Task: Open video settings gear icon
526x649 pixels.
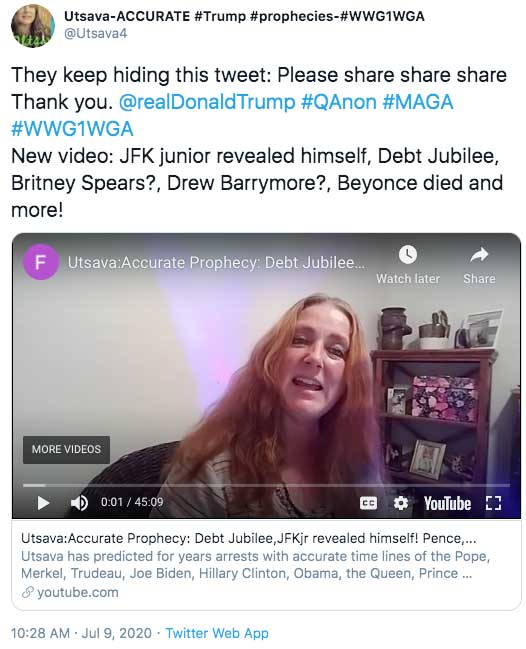Action: [401, 503]
